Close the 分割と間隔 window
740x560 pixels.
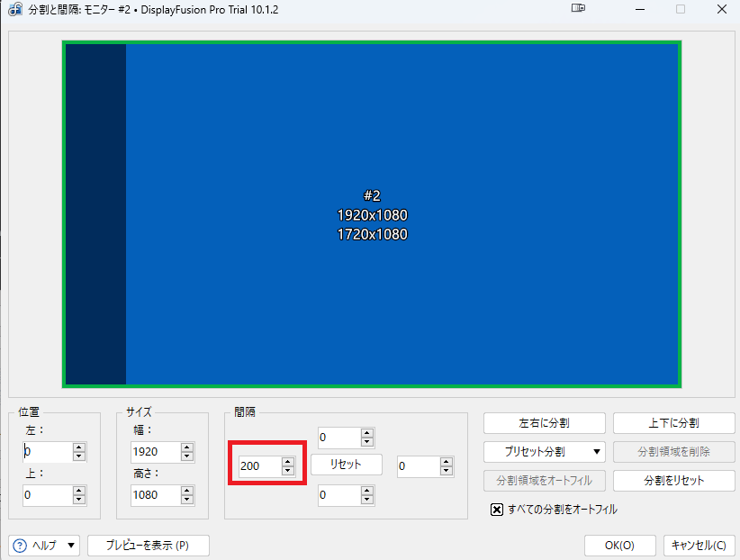pos(722,9)
